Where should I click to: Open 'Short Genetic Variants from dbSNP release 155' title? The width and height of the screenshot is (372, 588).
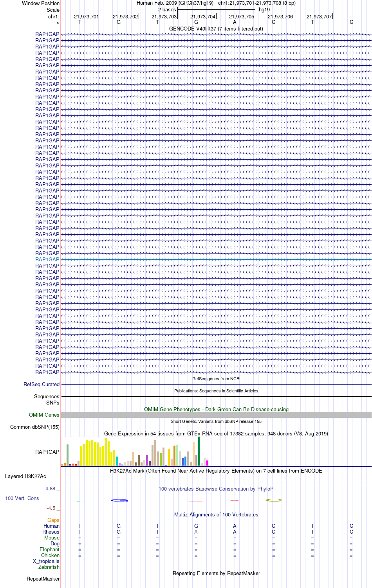click(x=216, y=421)
